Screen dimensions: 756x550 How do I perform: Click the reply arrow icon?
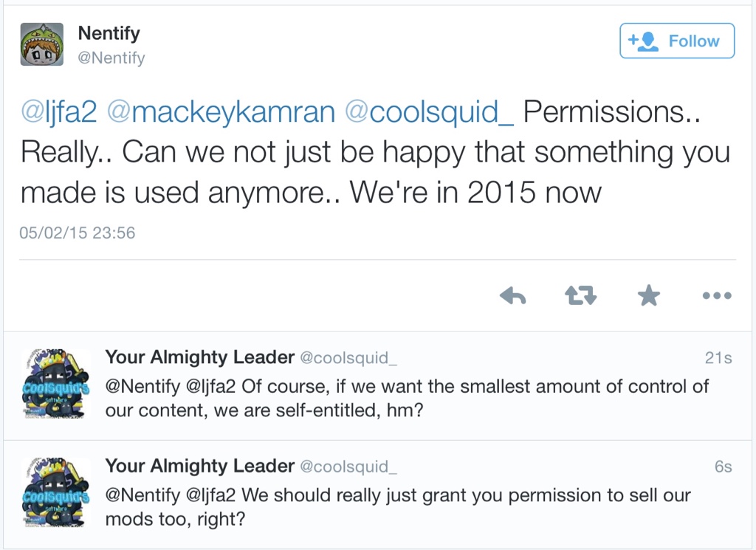[x=512, y=297]
